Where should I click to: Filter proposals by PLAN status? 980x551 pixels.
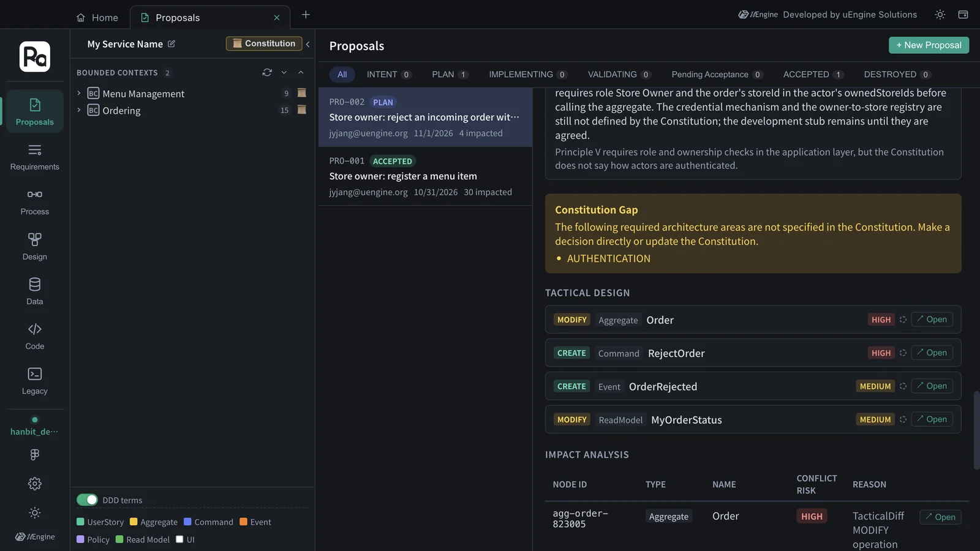[450, 75]
